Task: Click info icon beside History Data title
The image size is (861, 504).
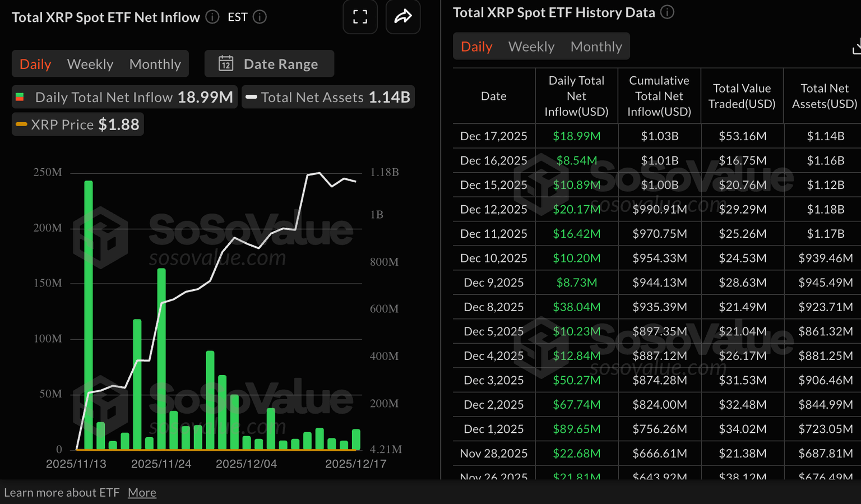Action: [667, 12]
